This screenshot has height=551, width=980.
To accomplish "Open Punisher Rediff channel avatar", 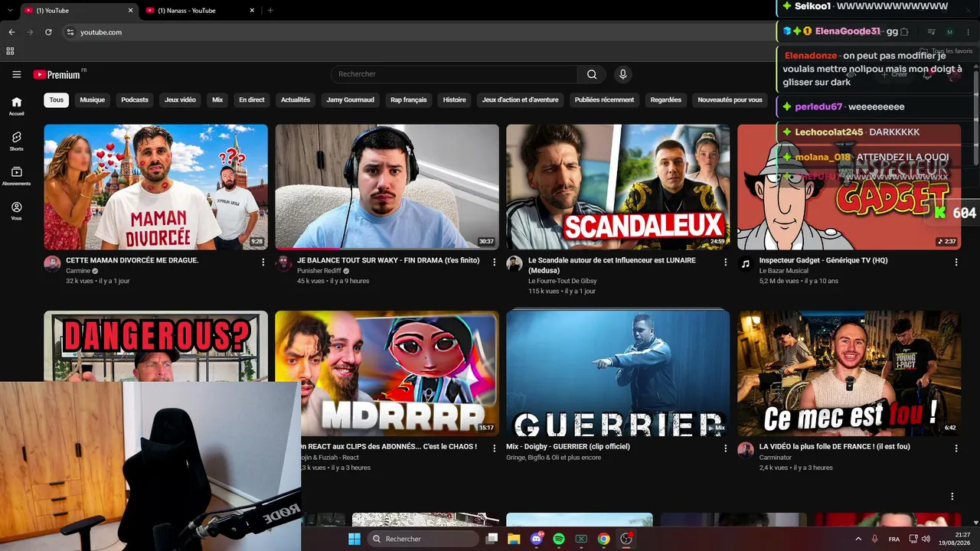I will [x=283, y=264].
